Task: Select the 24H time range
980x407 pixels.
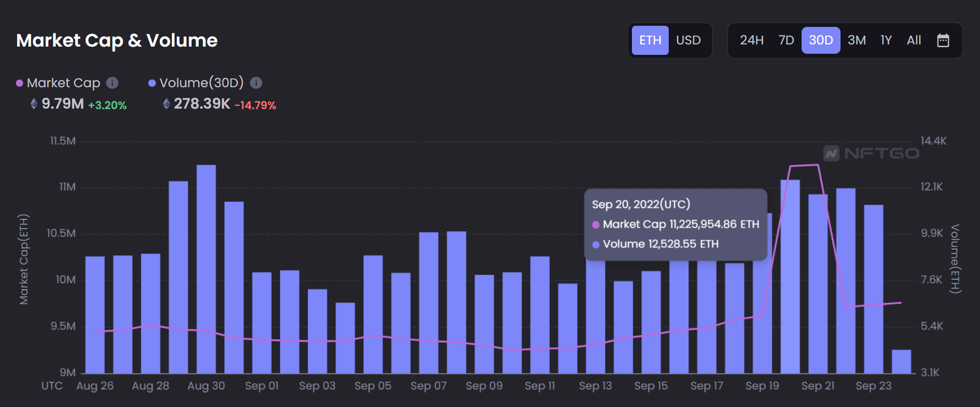Action: (x=751, y=40)
